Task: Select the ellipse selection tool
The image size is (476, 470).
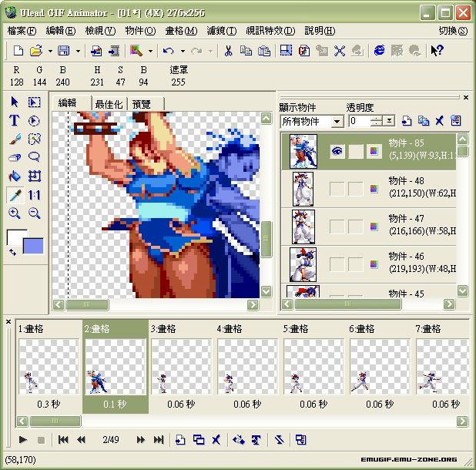Action: pos(34,120)
